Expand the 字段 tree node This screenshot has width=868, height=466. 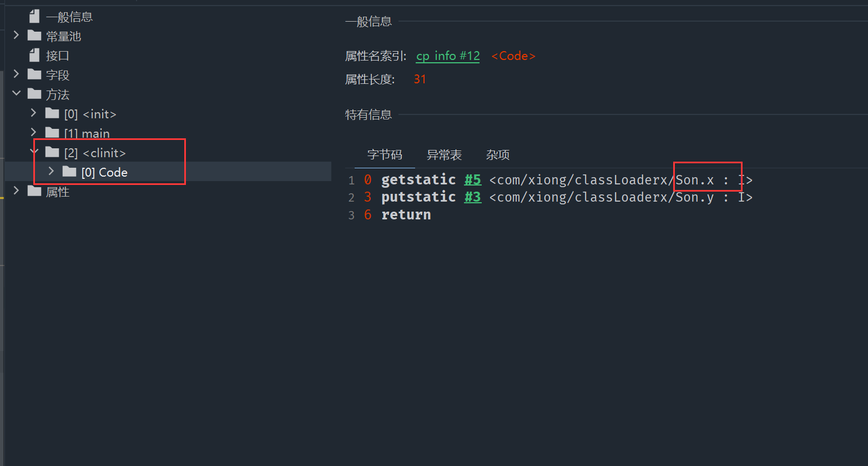point(16,74)
